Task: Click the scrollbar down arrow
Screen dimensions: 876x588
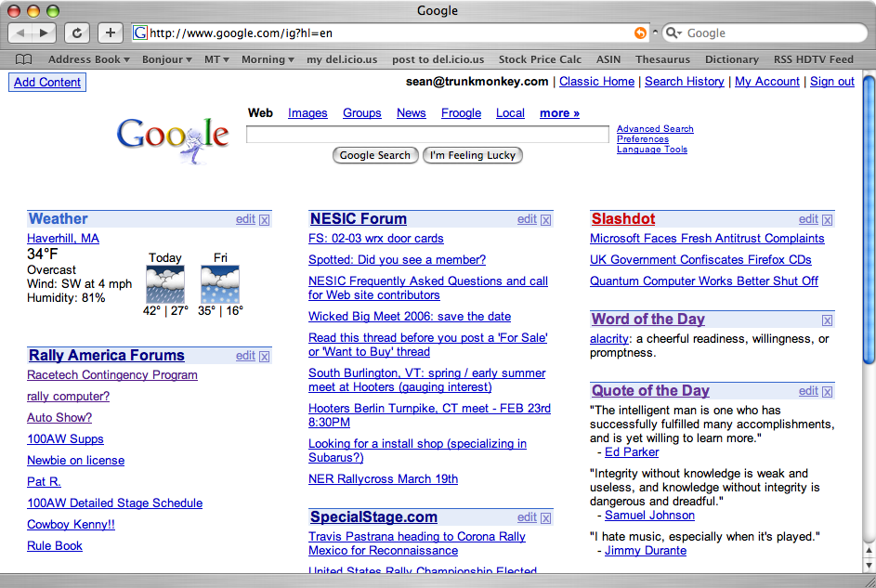Action: 869,565
